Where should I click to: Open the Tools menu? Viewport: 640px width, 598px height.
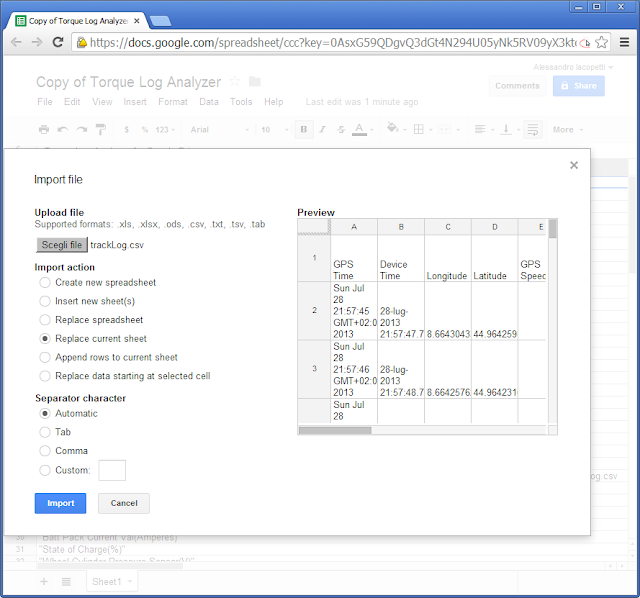click(241, 102)
